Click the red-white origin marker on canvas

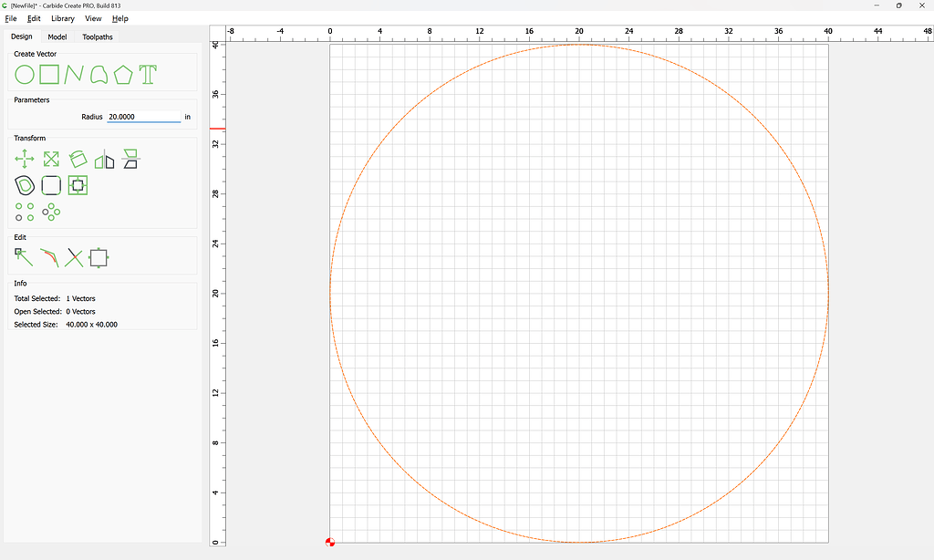[330, 542]
